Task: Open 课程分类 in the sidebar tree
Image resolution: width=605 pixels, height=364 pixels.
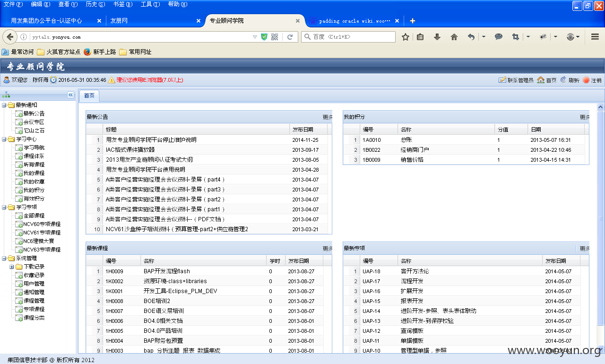Action: point(34,318)
